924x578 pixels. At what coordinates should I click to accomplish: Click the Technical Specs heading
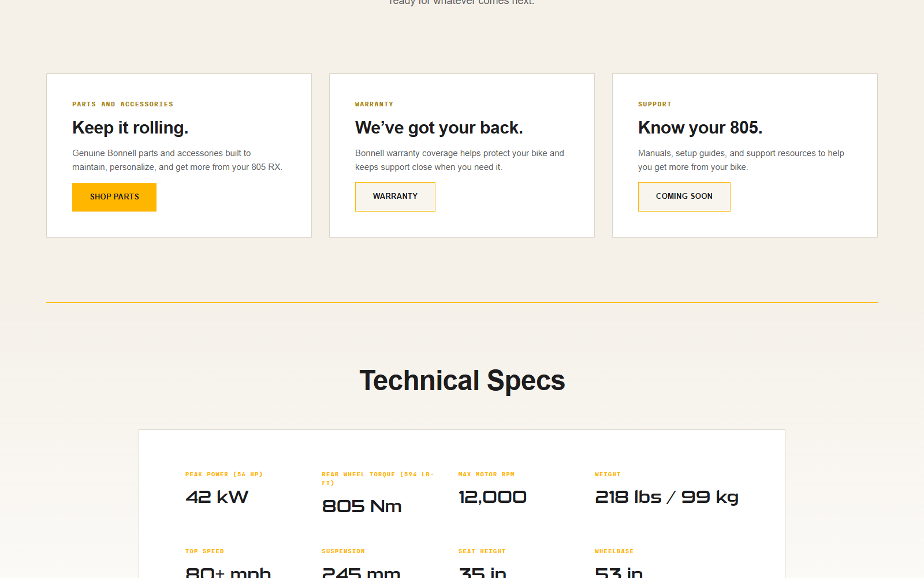click(462, 380)
